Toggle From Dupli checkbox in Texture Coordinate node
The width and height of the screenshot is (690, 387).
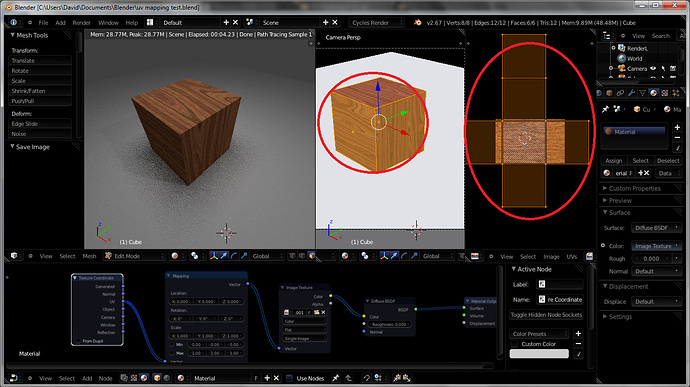(78, 341)
